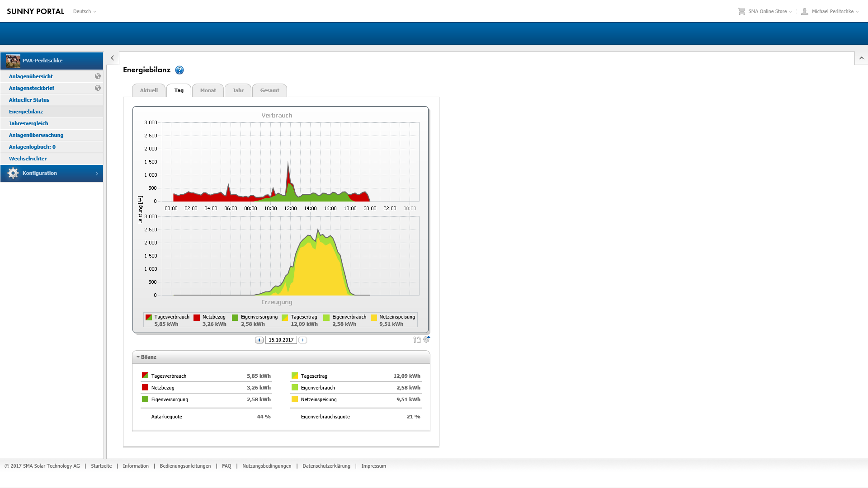
Task: Switch to the Jahr tab
Action: 238,90
